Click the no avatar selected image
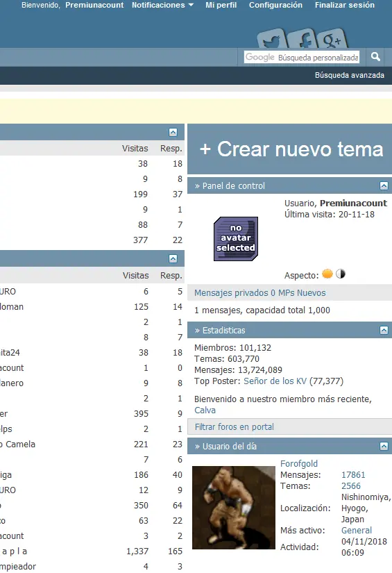The height and width of the screenshot is (573, 392). click(x=236, y=239)
